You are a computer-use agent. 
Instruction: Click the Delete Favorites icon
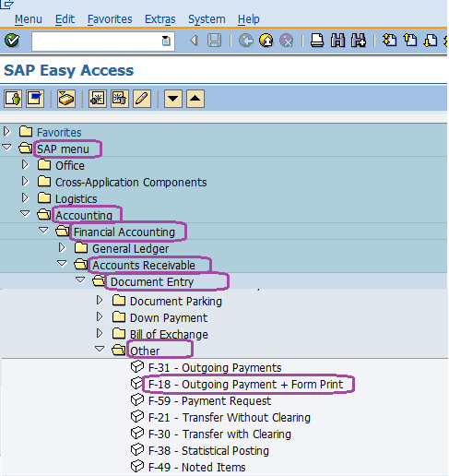point(120,99)
